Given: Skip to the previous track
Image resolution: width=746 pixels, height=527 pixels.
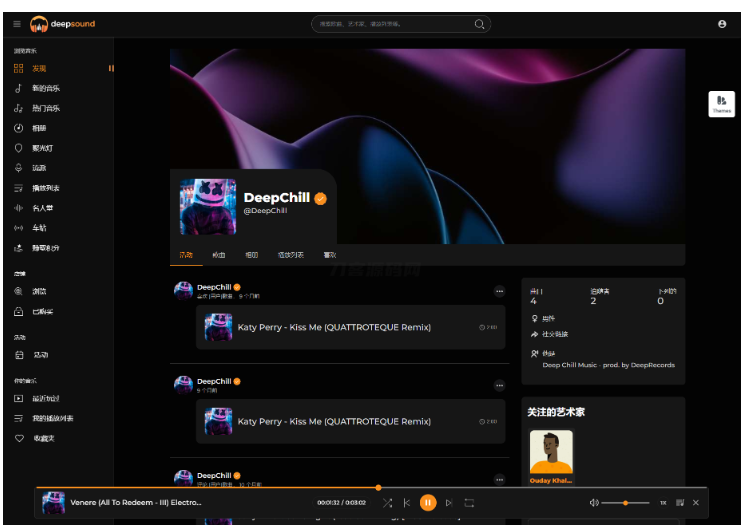Looking at the screenshot, I should tap(407, 502).
